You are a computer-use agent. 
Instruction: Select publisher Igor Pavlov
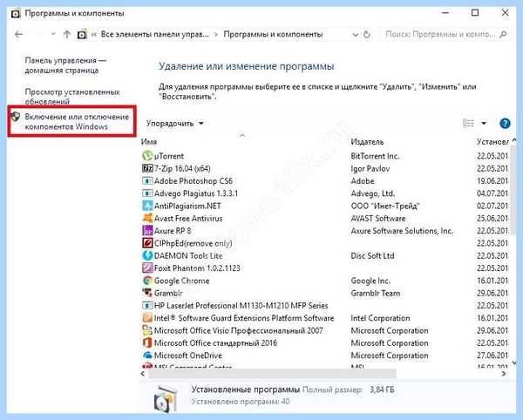[x=370, y=169]
